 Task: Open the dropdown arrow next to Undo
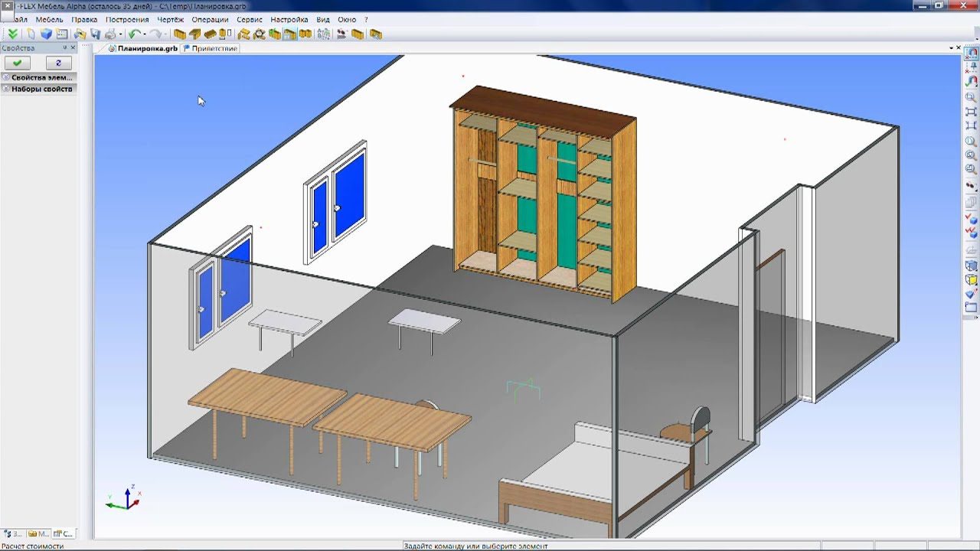click(144, 34)
